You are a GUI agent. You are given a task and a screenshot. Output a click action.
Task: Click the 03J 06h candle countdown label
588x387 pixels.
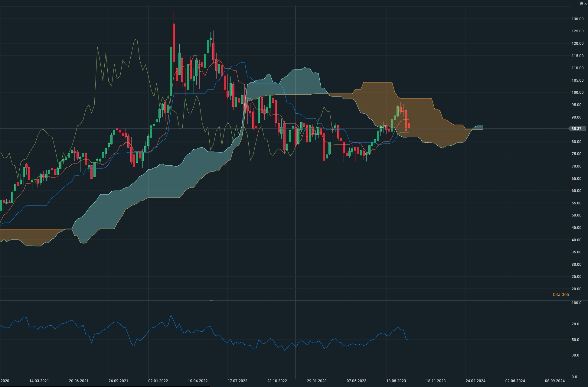coord(561,294)
